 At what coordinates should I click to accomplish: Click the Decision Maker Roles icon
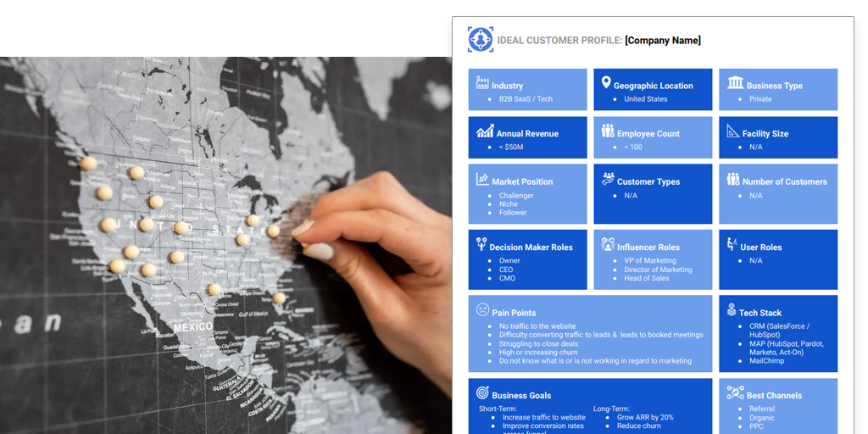click(x=481, y=245)
